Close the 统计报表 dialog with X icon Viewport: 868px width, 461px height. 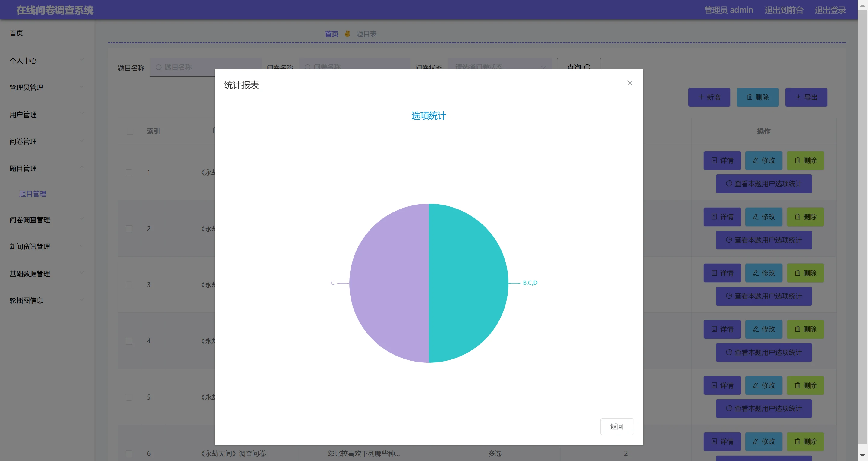(629, 83)
